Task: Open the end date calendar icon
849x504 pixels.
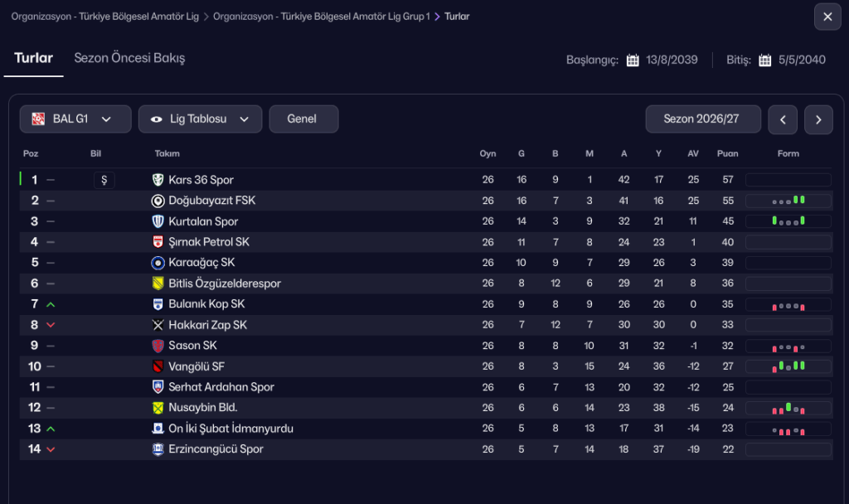Action: click(x=764, y=60)
